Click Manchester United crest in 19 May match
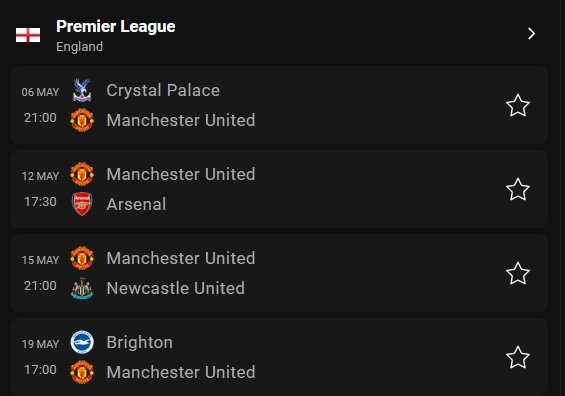Image resolution: width=565 pixels, height=396 pixels. click(82, 372)
